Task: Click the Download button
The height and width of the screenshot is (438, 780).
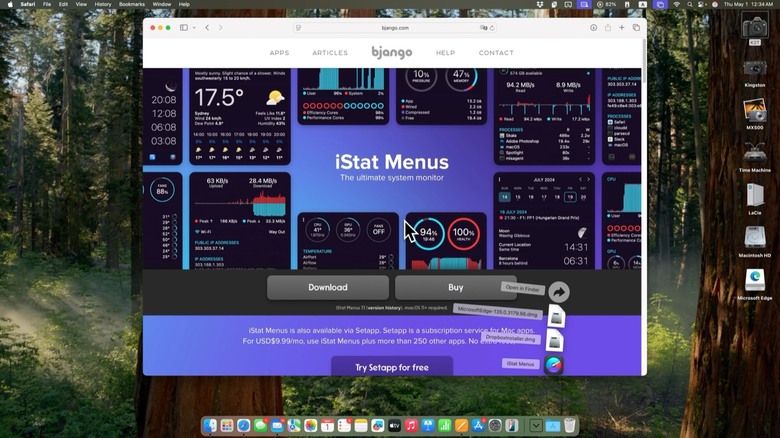Action: click(328, 287)
